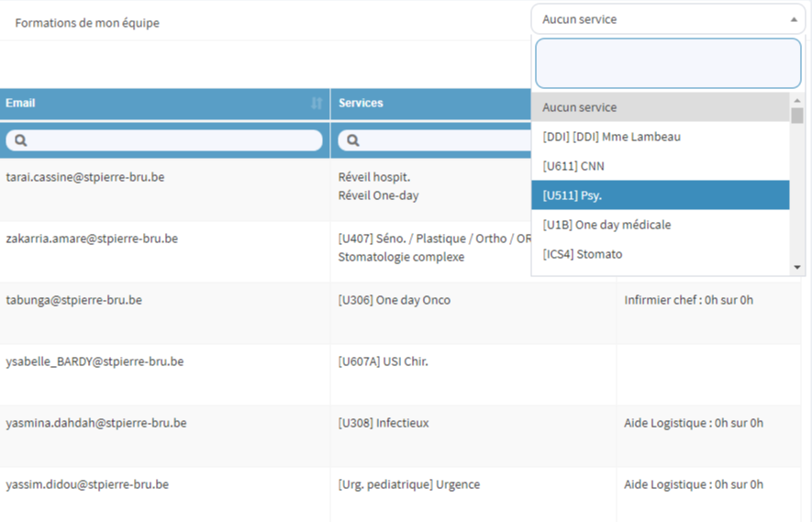Viewport: 812px width, 522px height.
Task: Choose Aucun service in the list
Action: [x=661, y=107]
